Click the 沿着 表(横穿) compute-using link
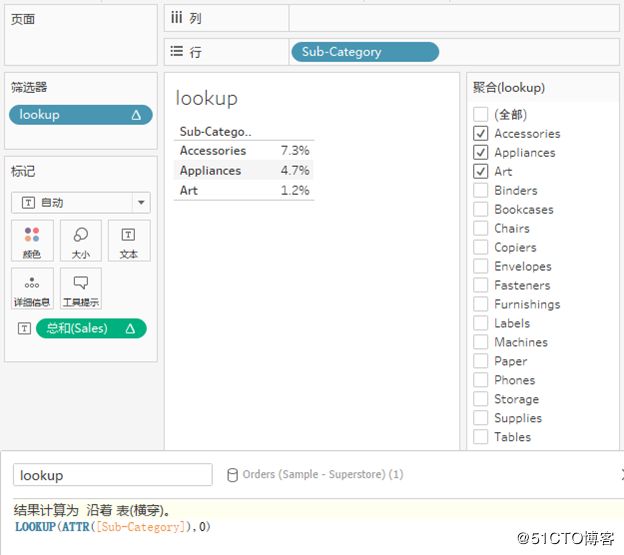Image resolution: width=624 pixels, height=555 pixels. click(129, 510)
